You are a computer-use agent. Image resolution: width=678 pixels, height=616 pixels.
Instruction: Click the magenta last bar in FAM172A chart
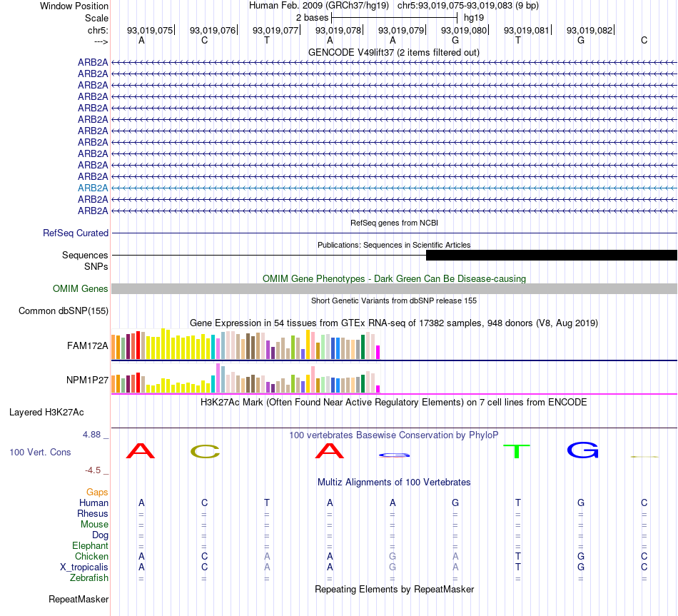[x=378, y=352]
